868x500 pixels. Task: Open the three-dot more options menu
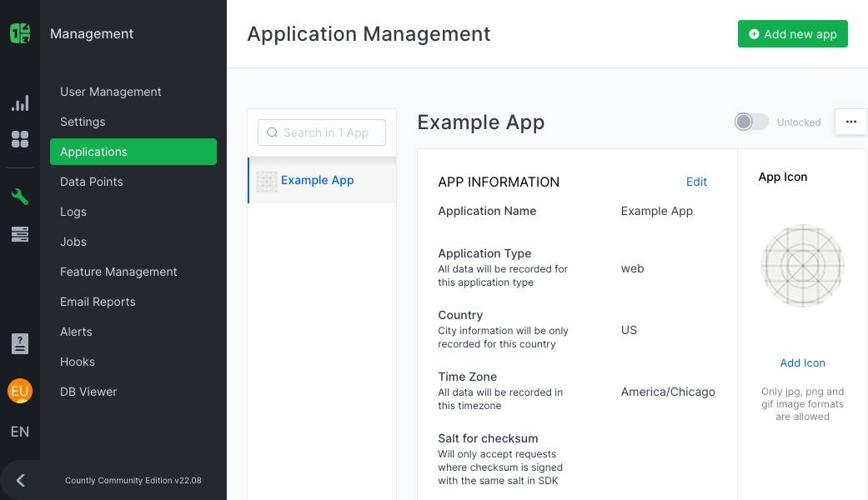[850, 122]
